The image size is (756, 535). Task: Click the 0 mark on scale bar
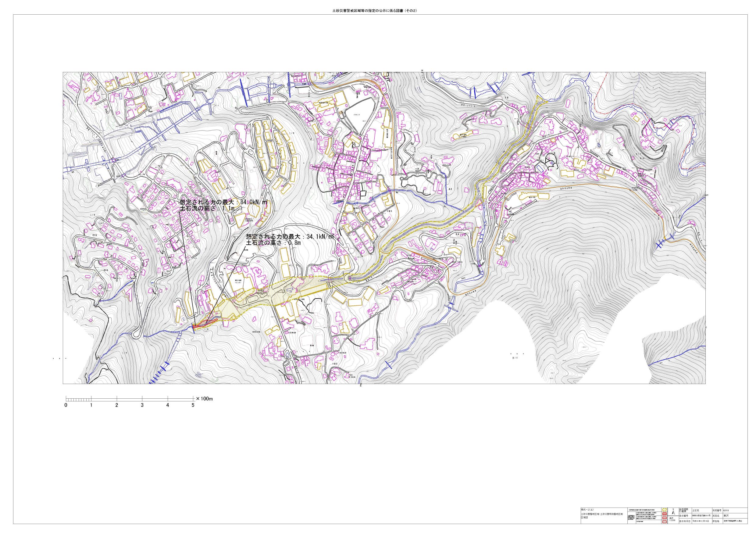66,405
